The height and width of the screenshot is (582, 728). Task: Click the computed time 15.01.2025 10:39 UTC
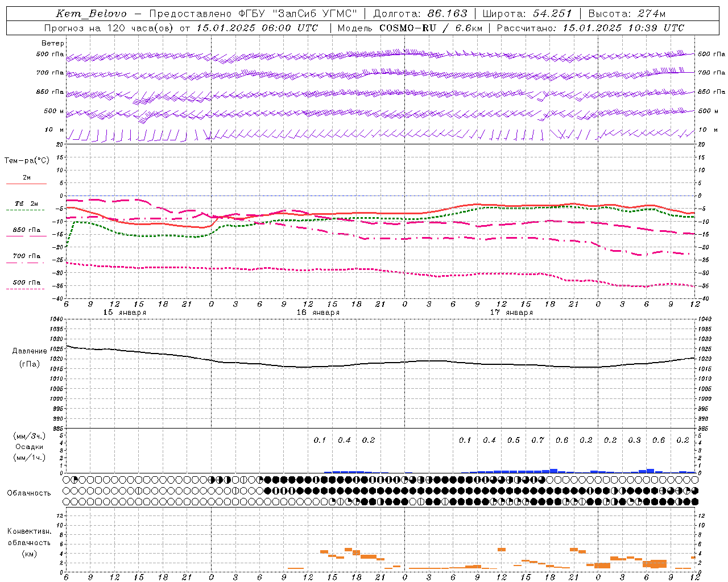(x=623, y=28)
